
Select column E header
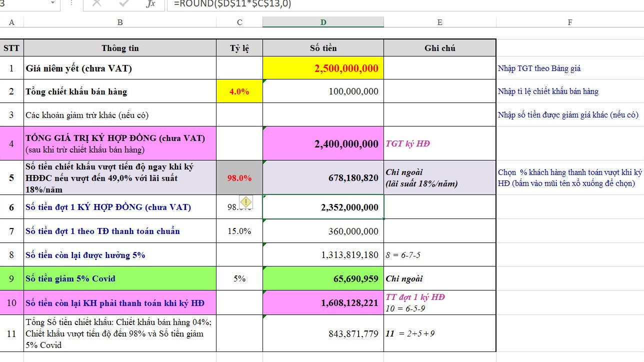pyautogui.click(x=439, y=22)
